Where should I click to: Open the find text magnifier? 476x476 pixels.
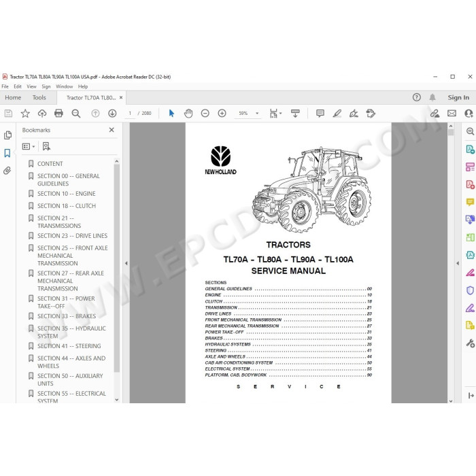(x=76, y=114)
